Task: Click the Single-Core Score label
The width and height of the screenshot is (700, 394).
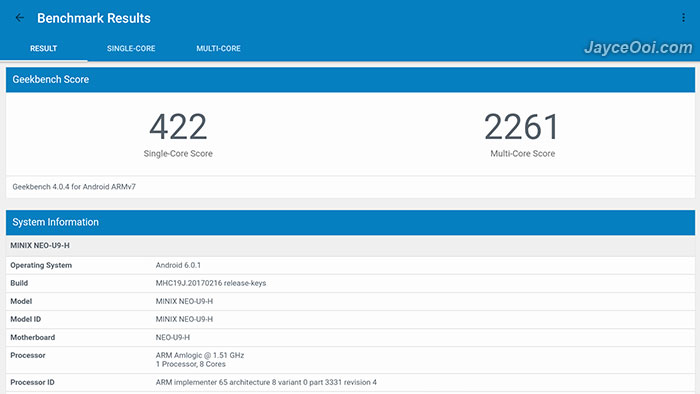Action: click(x=178, y=153)
